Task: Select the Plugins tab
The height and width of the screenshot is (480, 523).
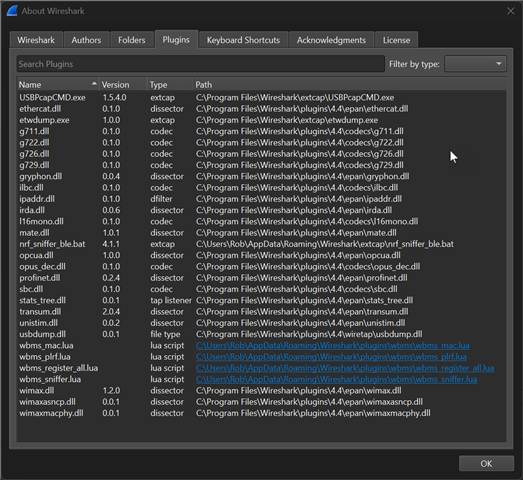Action: tap(176, 40)
